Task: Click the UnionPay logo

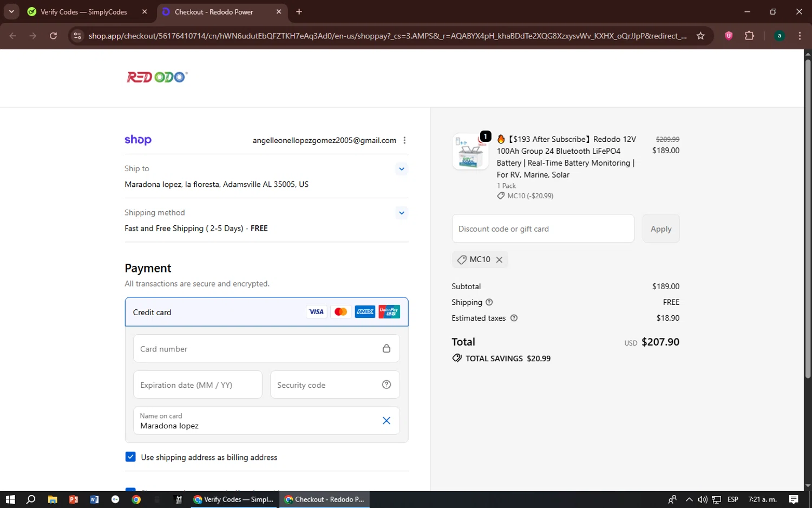Action: 389,312
